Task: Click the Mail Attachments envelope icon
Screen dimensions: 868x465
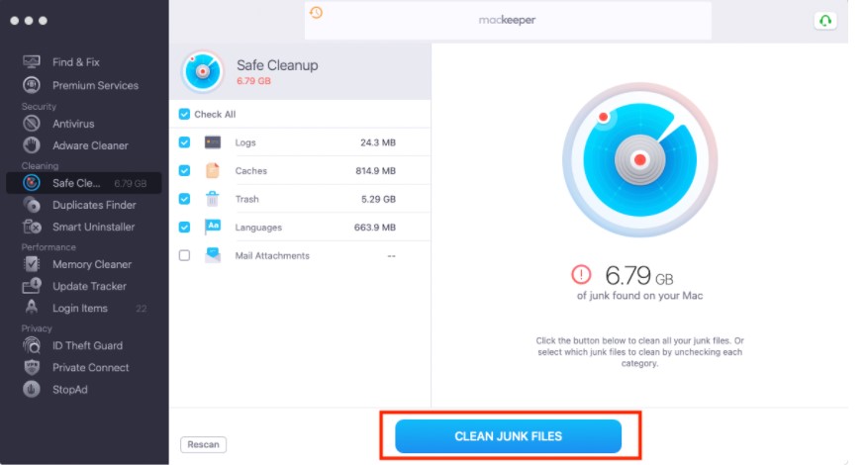Action: 213,255
